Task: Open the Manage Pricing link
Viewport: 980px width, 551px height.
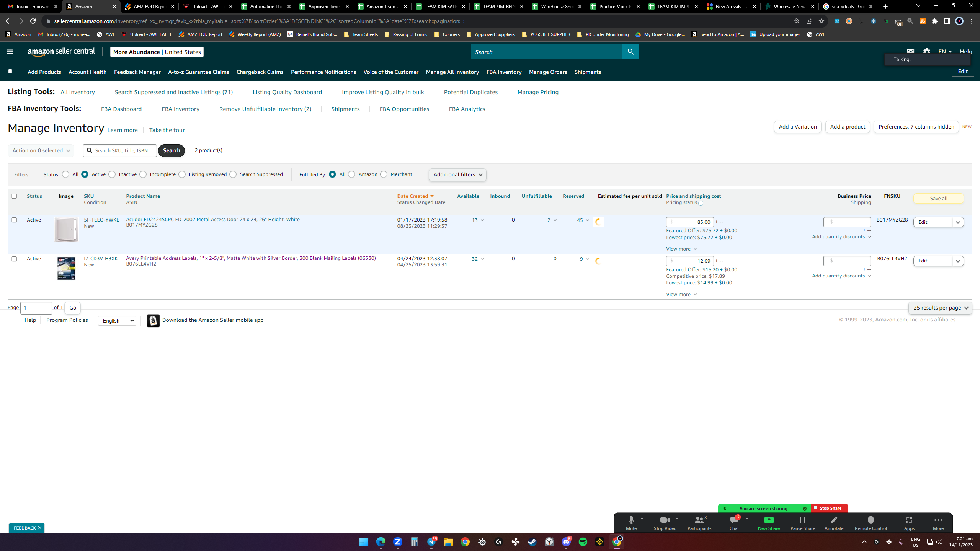Action: [538, 92]
